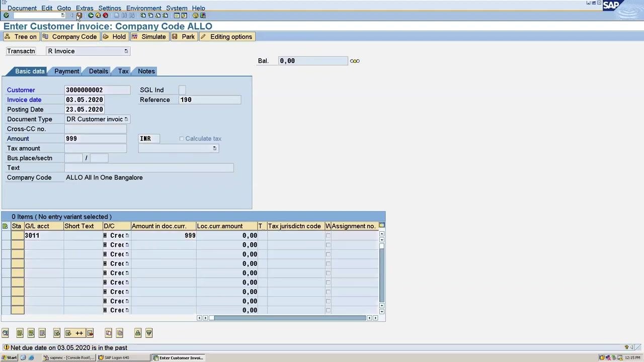
Task: Click the table configuration icon at the grid corner
Action: pyautogui.click(x=382, y=226)
